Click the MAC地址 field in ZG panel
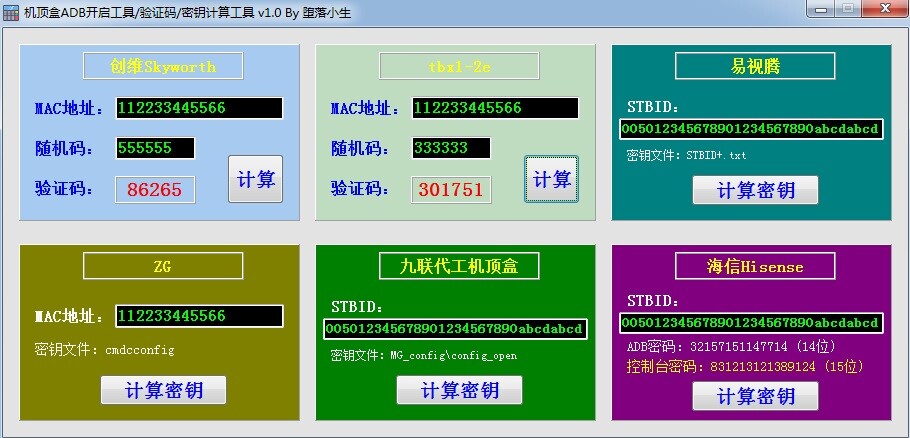 [199, 316]
